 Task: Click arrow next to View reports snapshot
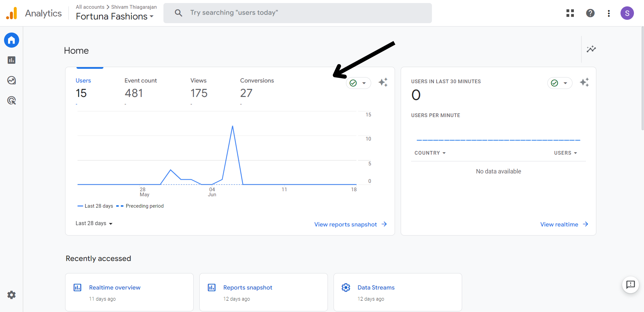pos(384,224)
